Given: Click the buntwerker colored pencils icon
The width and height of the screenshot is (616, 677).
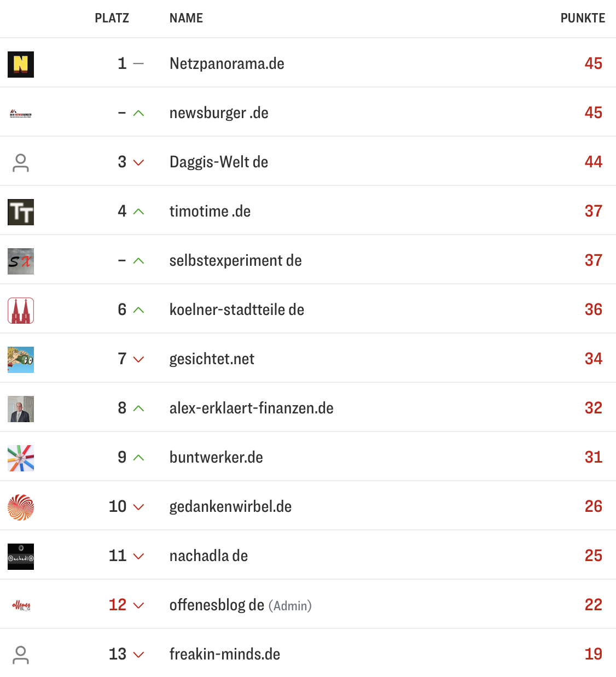Looking at the screenshot, I should 21,458.
